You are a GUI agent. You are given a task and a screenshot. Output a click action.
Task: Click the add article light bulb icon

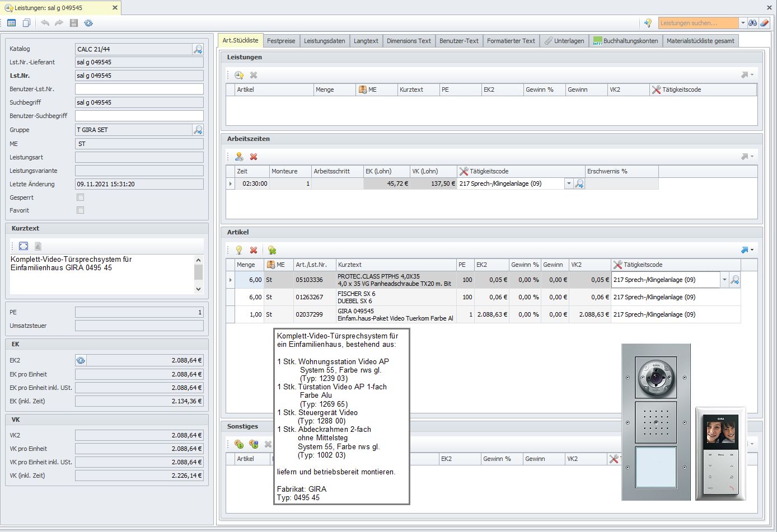239,250
